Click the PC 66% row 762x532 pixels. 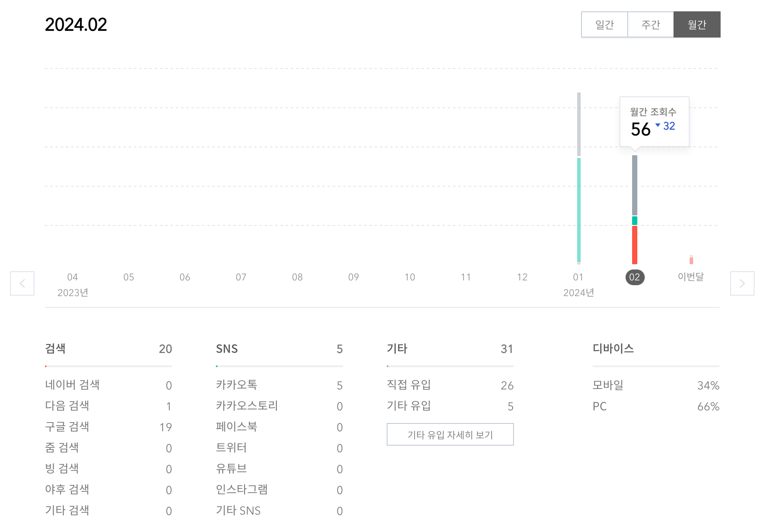(x=656, y=406)
